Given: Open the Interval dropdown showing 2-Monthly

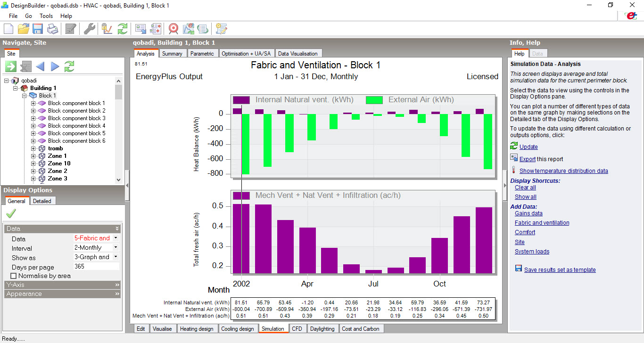Looking at the screenshot, I should point(116,247).
